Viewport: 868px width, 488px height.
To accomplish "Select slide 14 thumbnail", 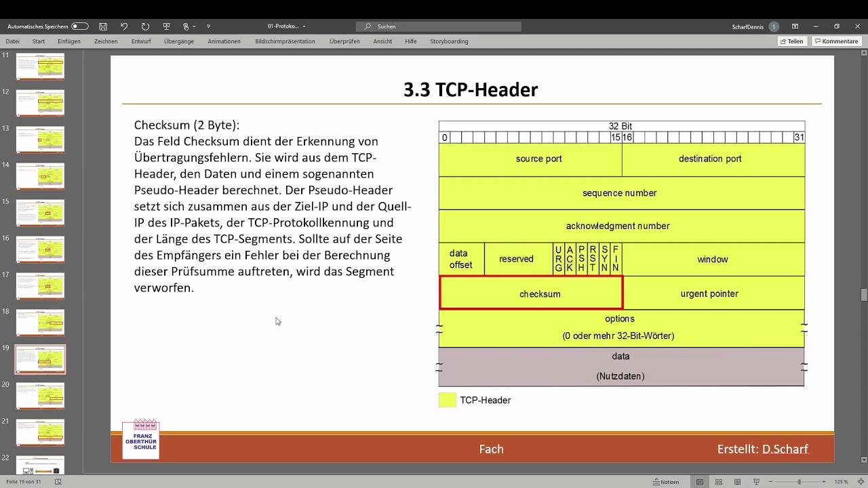I will (40, 176).
